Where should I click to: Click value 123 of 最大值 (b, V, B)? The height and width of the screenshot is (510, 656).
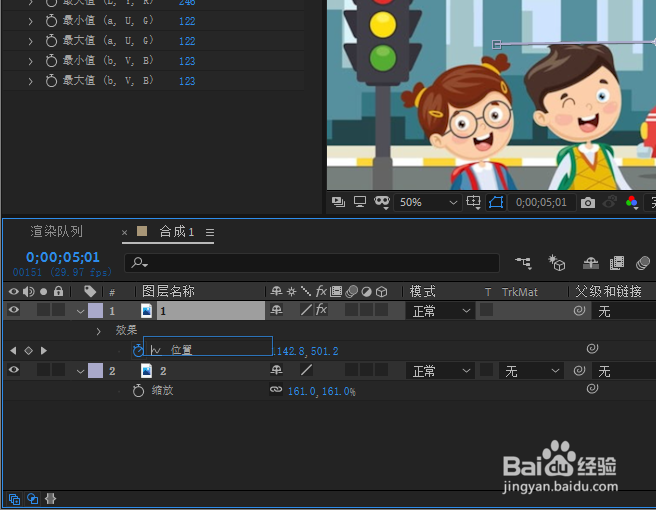point(187,81)
